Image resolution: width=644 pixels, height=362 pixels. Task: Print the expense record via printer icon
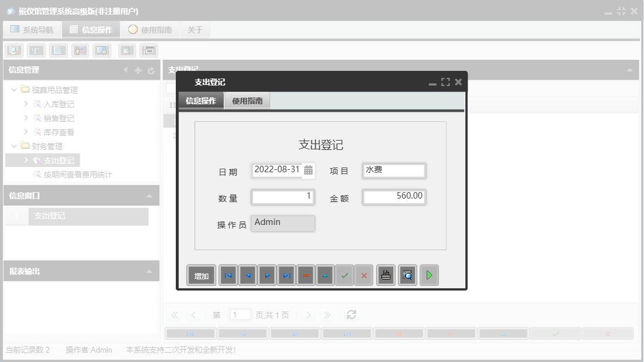[x=386, y=275]
